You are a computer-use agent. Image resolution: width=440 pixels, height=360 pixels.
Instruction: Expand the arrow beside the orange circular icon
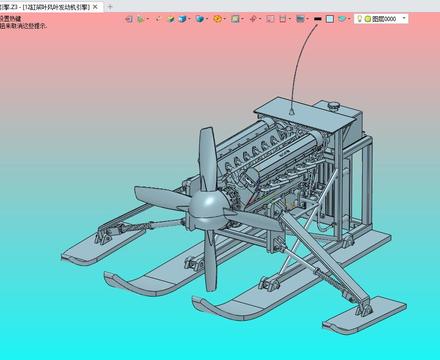pyautogui.click(x=224, y=19)
